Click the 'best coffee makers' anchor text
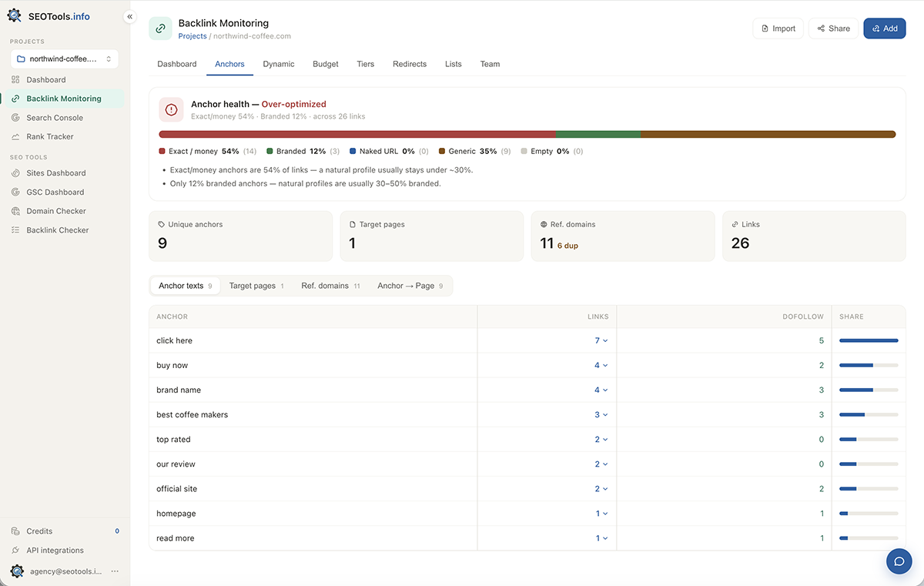The height and width of the screenshot is (586, 924). (x=192, y=414)
